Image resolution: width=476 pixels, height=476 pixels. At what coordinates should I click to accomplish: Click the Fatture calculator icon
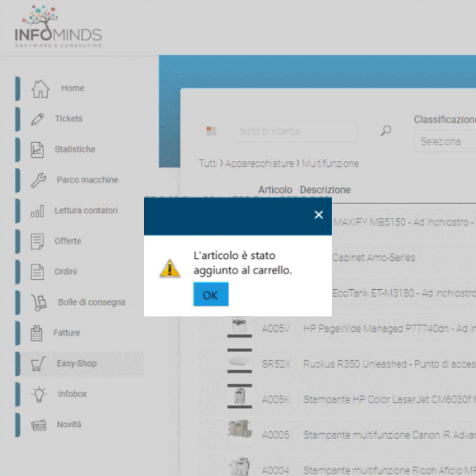(x=36, y=333)
